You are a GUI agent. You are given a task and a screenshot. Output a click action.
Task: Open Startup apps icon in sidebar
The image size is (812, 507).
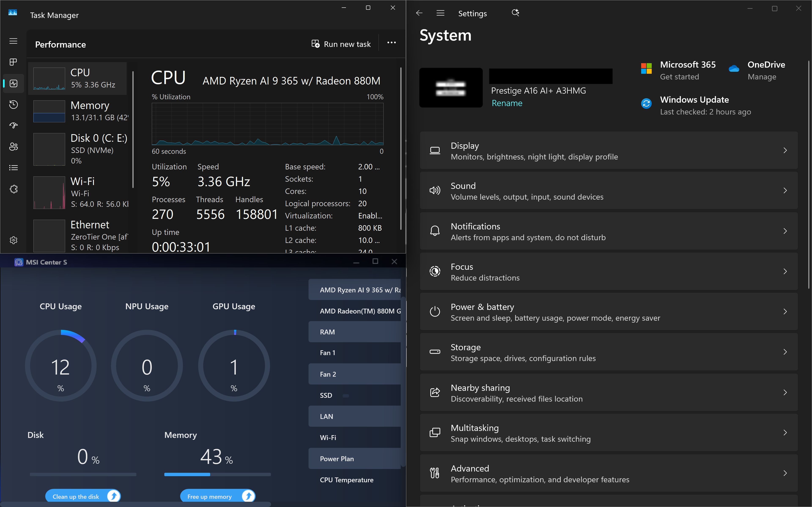coord(13,125)
